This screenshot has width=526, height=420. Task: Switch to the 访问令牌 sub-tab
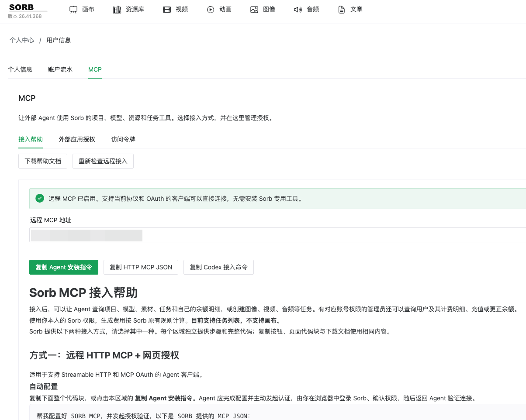(123, 139)
